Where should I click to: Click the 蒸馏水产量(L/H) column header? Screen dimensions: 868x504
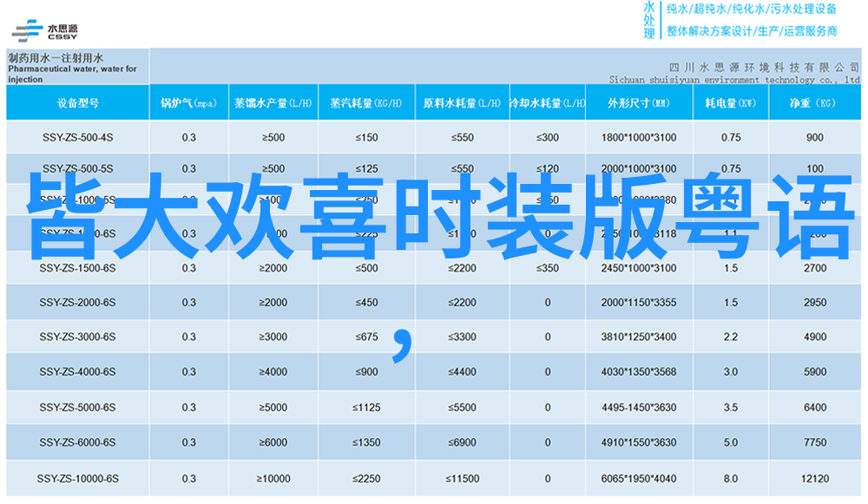[x=273, y=103]
